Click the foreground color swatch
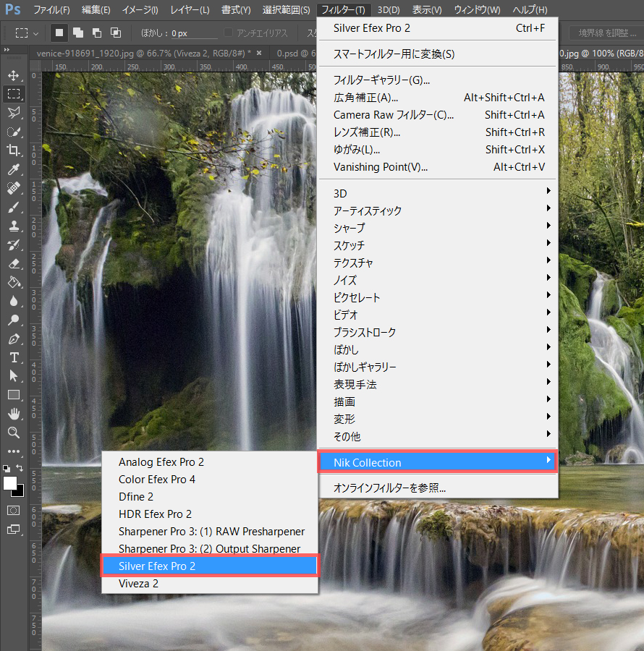 point(9,483)
